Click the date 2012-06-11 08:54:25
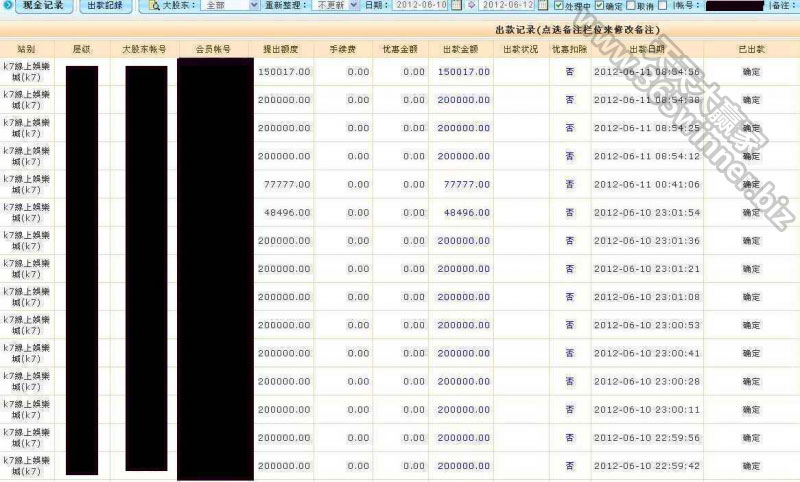This screenshot has width=800, height=482. click(x=646, y=128)
